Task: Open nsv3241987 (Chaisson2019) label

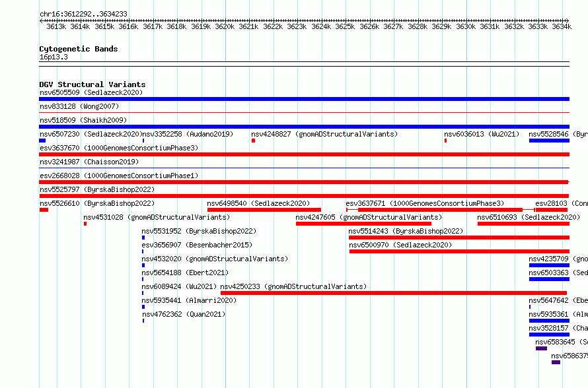Action: click(89, 162)
